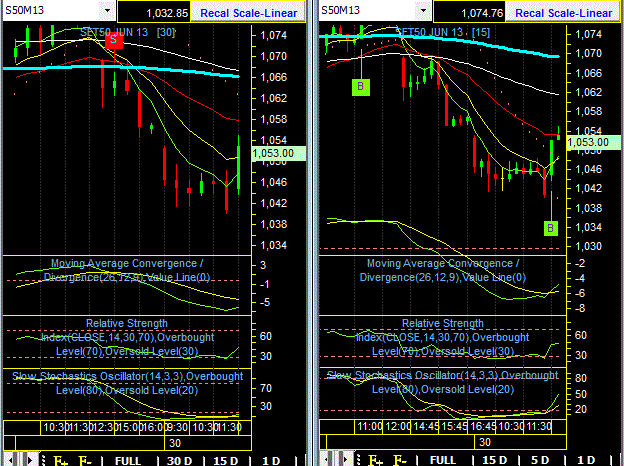Click F- zoom-out icon in right chart
This screenshot has height=466, width=624.
click(400, 460)
